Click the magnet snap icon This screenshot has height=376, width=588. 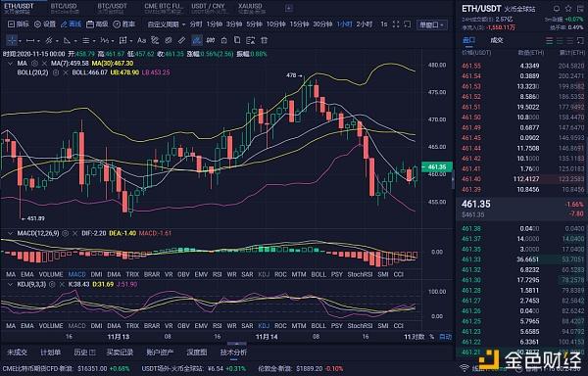tap(211, 40)
